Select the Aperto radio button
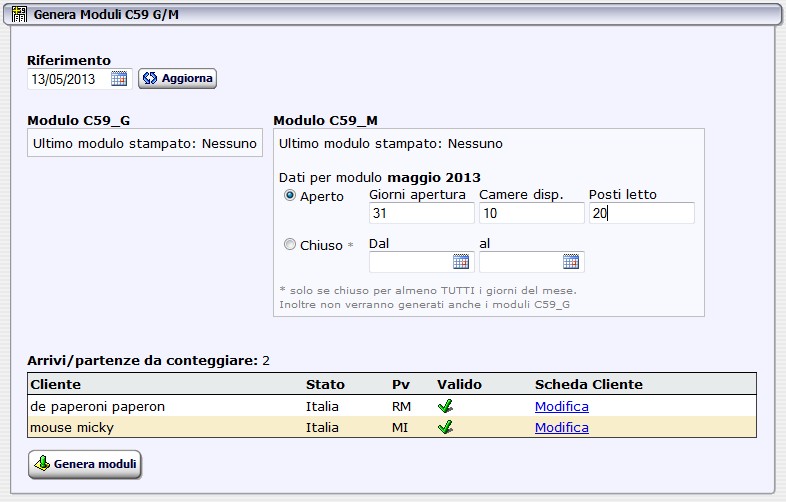This screenshot has height=502, width=786. pos(290,196)
